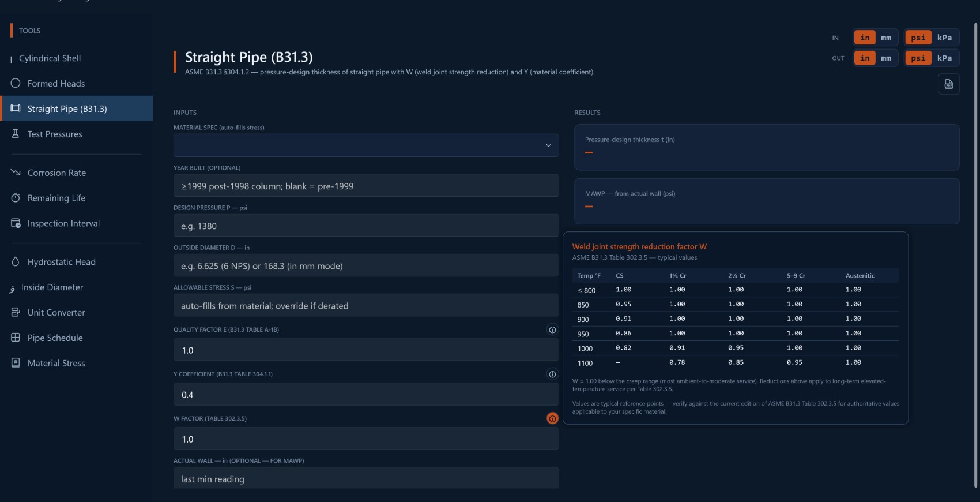980x502 pixels.
Task: Open Remaining Life calculator
Action: (76, 198)
